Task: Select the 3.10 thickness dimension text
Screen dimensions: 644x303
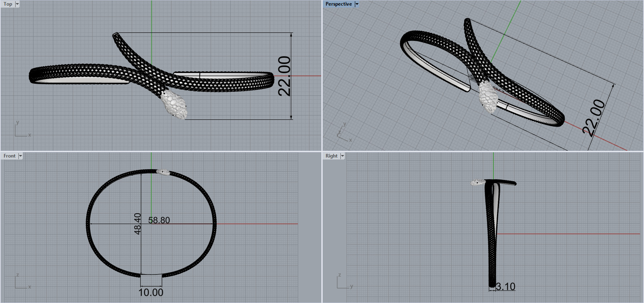Action: [505, 287]
